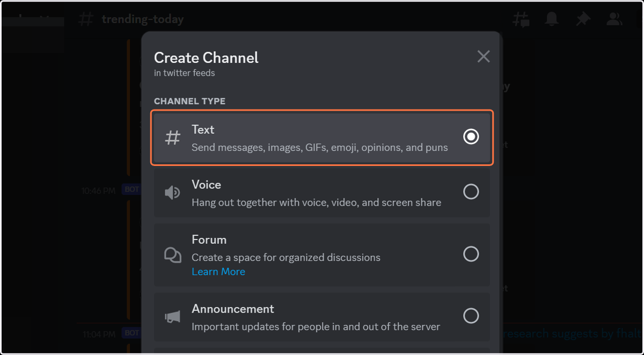Click the Voice option description text
644x355 pixels.
tap(317, 202)
